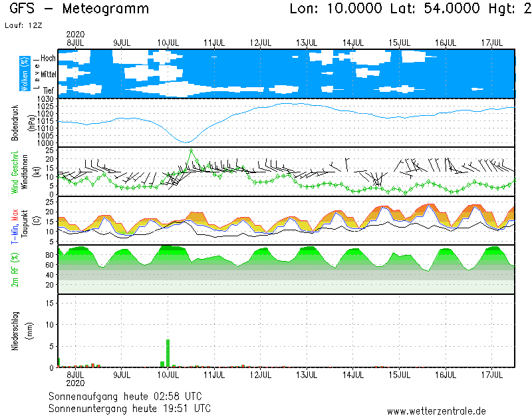Viewport: 532px width, 416px height.
Task: Click the 17JUL date on top axis
Action: [492, 43]
